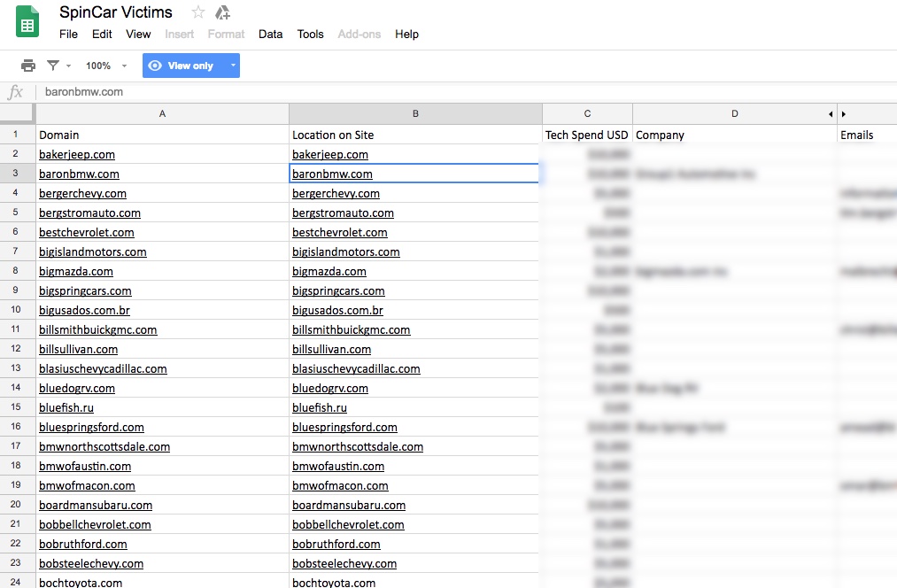Screen dimensions: 897x588
Task: Open bestchevrolet.com link in Location column
Action: point(340,232)
